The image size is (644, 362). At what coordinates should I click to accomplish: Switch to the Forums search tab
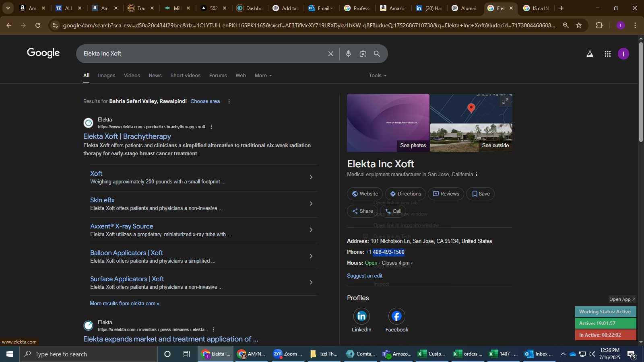pos(218,76)
